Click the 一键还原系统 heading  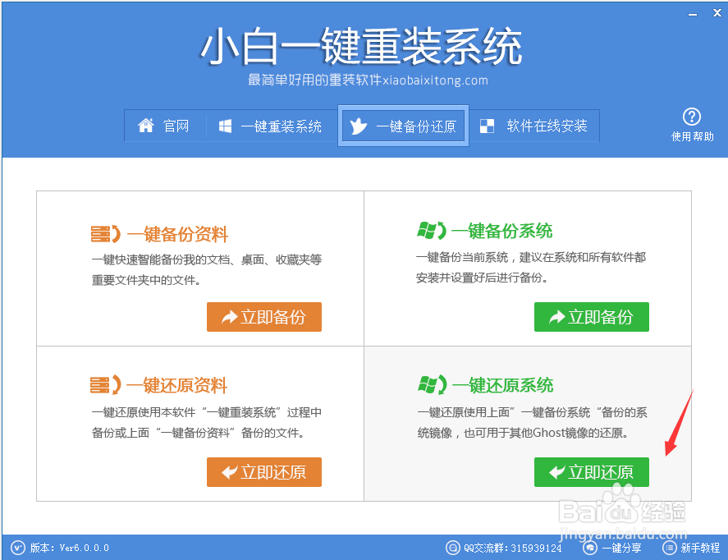(503, 385)
